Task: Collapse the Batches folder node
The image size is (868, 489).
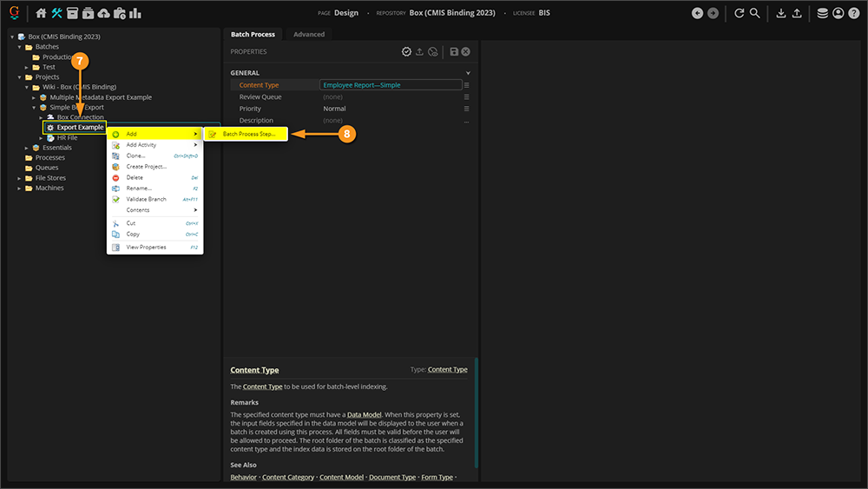Action: pos(19,47)
